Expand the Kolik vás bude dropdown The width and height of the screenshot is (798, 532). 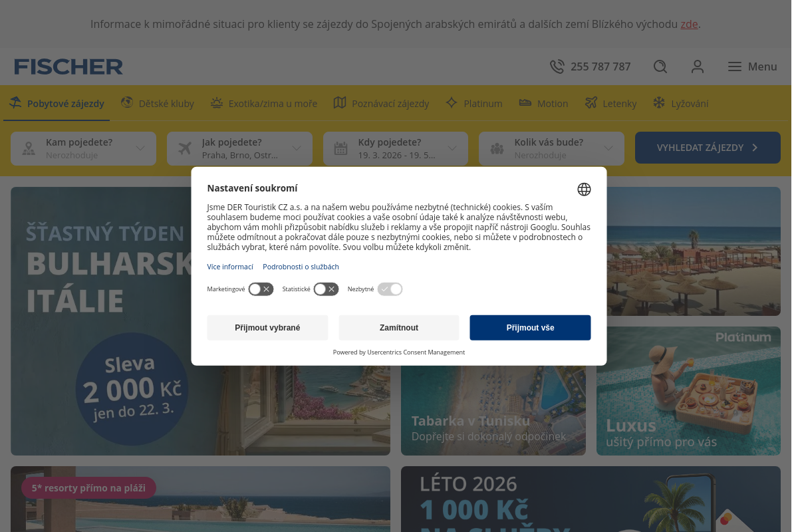[x=551, y=148]
